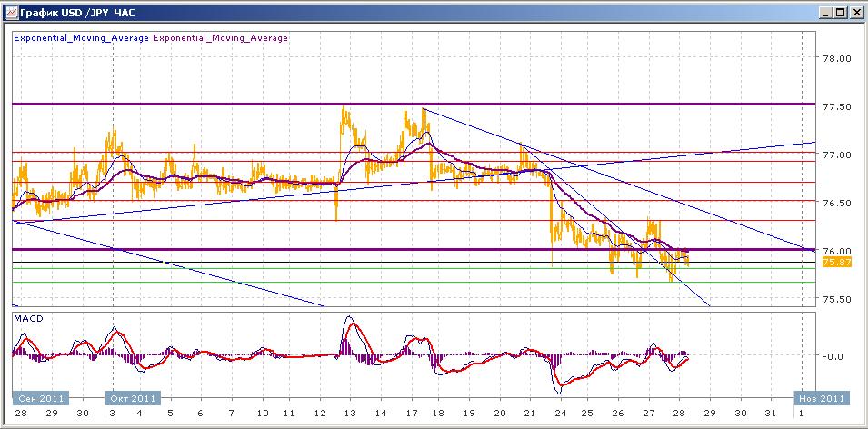
Task: Click date 28 near the latest candle
Action: tap(679, 412)
